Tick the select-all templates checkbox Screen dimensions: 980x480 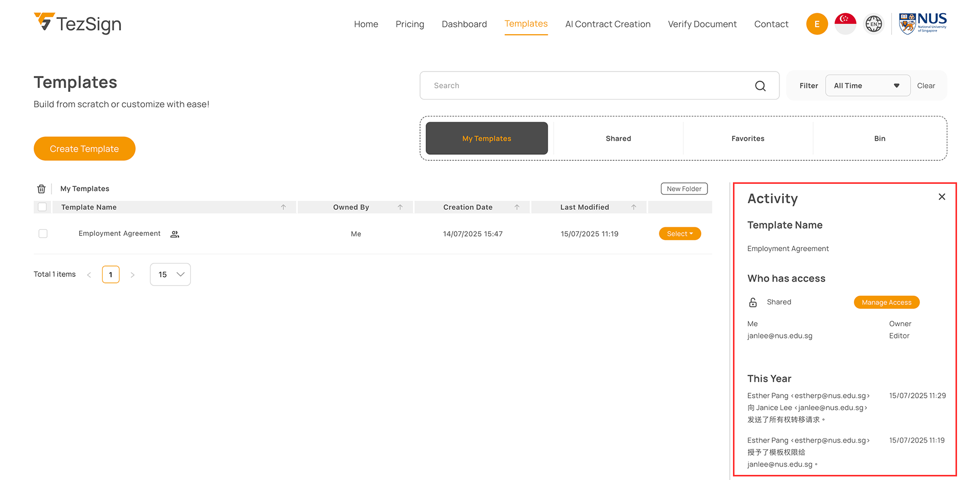tap(42, 207)
